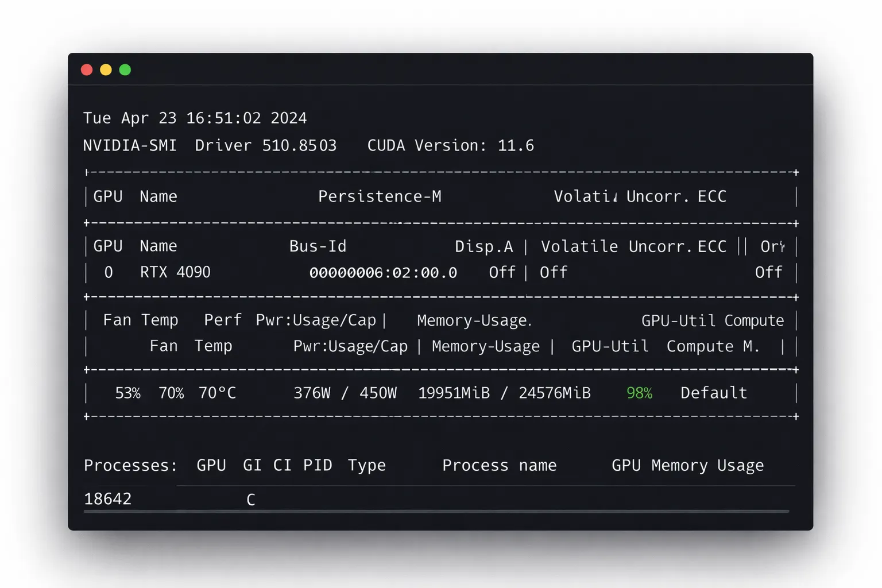Click the yellow minimize window button
The width and height of the screenshot is (882, 588).
pos(106,70)
